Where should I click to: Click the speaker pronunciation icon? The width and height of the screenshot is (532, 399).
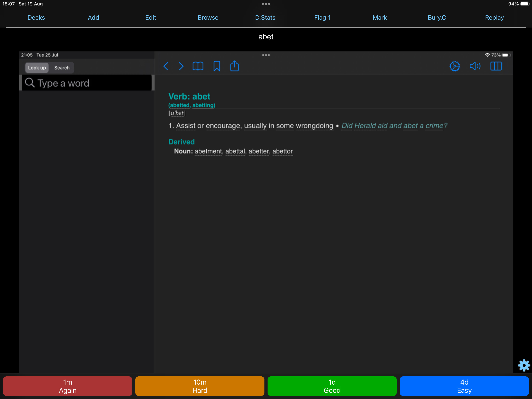475,66
